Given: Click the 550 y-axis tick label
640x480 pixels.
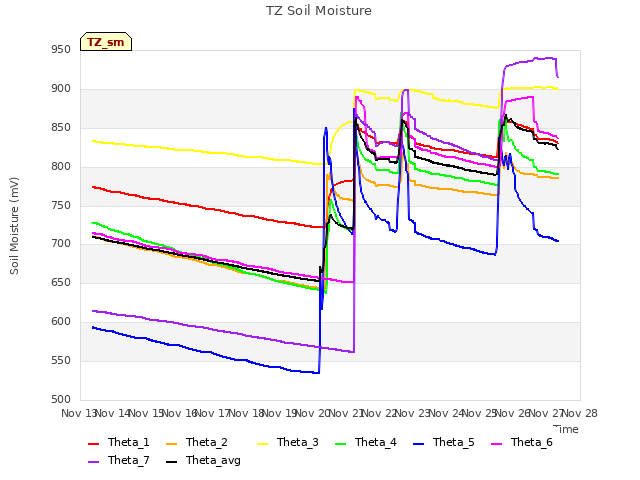Looking at the screenshot, I should click(61, 360).
